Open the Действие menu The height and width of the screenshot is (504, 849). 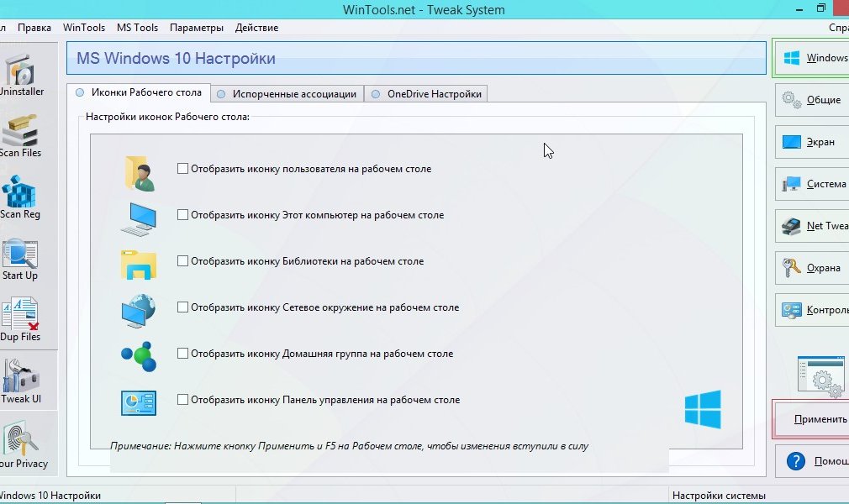(x=256, y=28)
